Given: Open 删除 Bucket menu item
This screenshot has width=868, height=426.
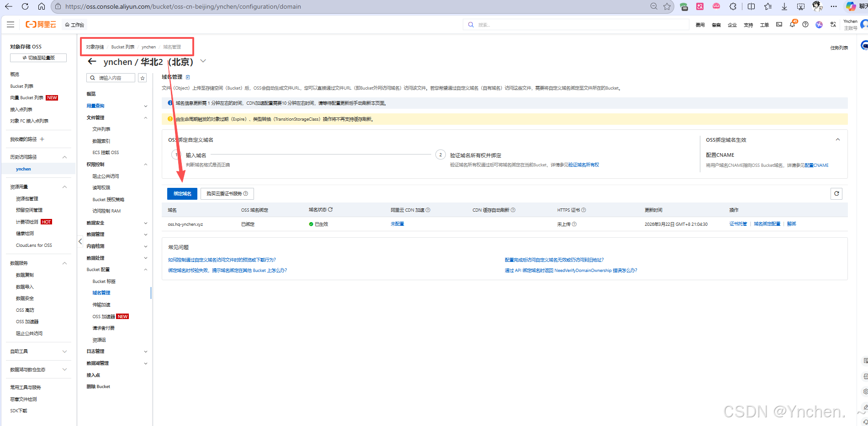Looking at the screenshot, I should pos(98,387).
